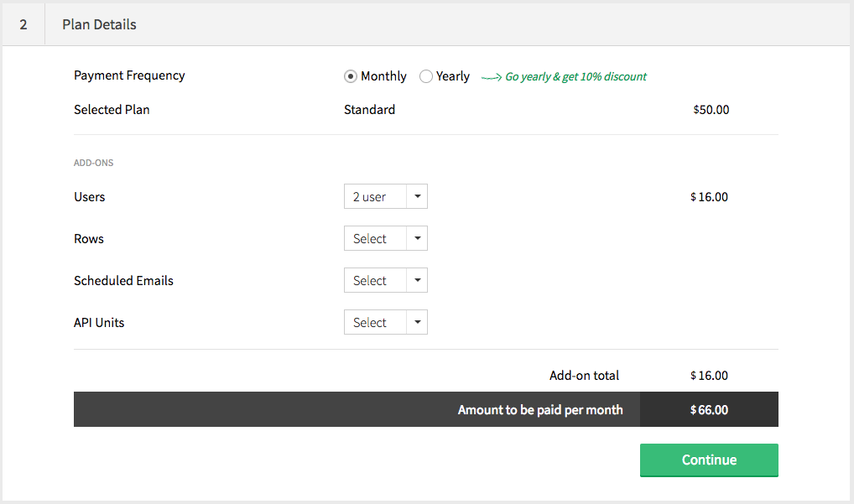
Task: Click the Go yearly 10% discount link
Action: (x=575, y=76)
